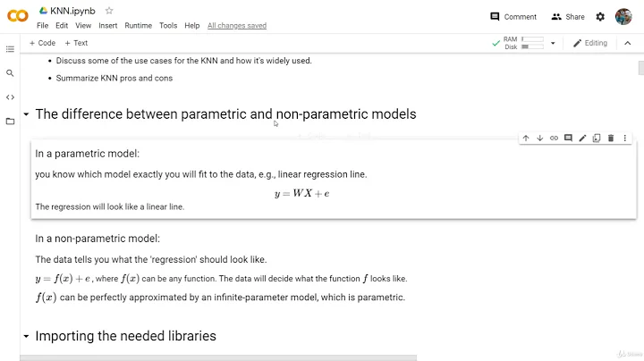Open the settings gear
This screenshot has width=644, height=361.
[x=600, y=17]
